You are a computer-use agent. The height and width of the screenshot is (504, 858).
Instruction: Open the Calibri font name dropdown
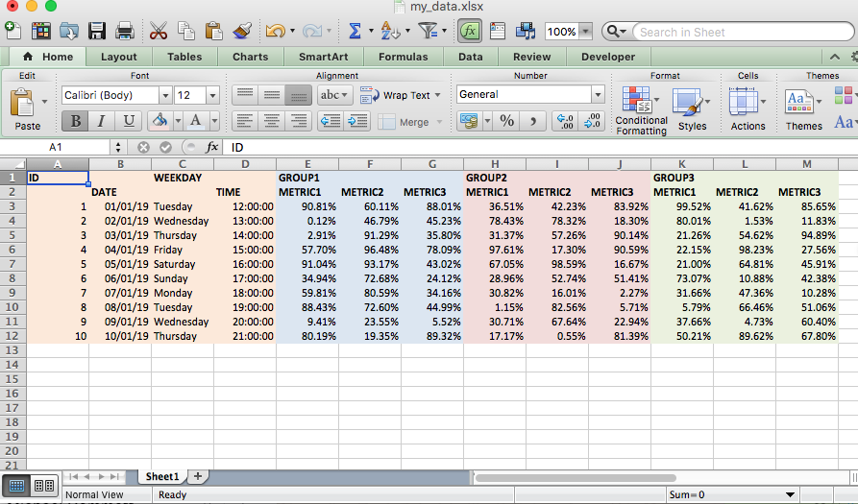tap(165, 96)
